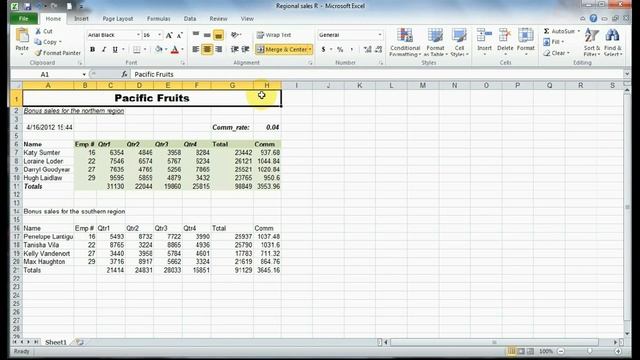640x360 pixels.
Task: Click the zoom slider handle
Action: (589, 351)
